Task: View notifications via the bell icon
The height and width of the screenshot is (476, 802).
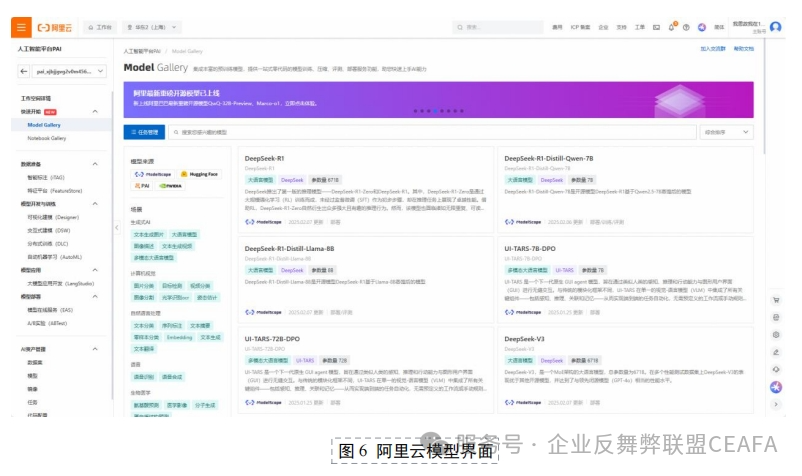Action: click(x=672, y=27)
